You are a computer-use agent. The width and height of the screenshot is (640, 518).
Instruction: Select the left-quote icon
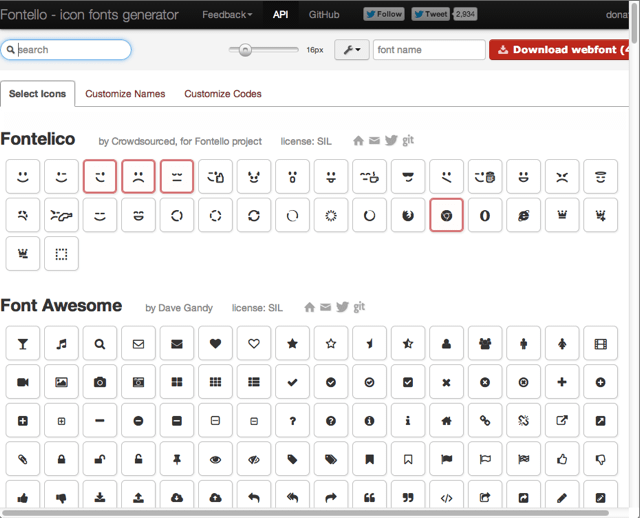[369, 497]
